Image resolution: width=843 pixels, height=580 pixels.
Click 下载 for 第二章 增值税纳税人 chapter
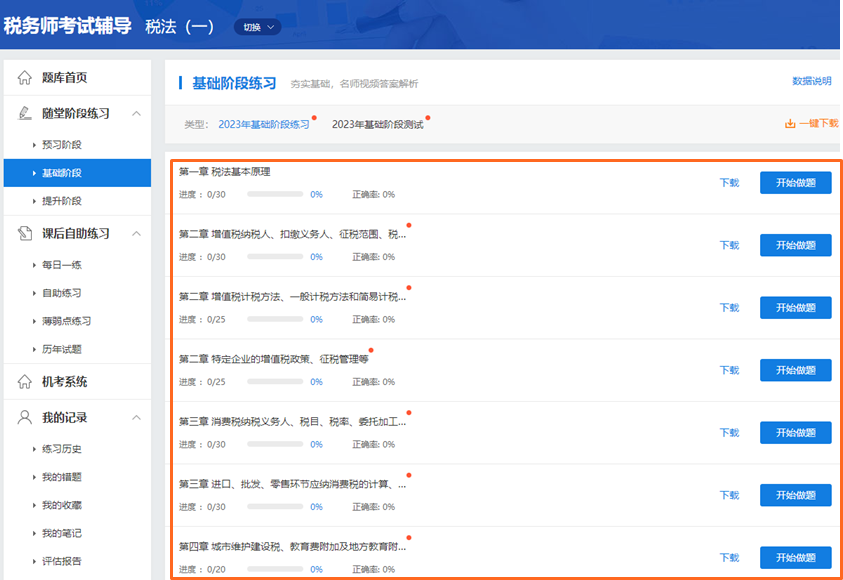click(729, 244)
